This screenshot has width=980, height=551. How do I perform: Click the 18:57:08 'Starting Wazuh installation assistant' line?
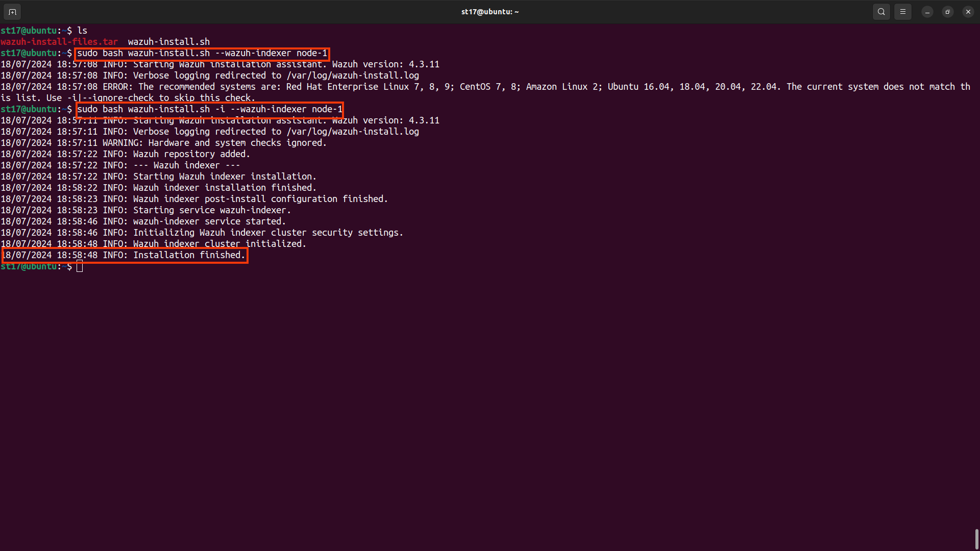tap(220, 64)
